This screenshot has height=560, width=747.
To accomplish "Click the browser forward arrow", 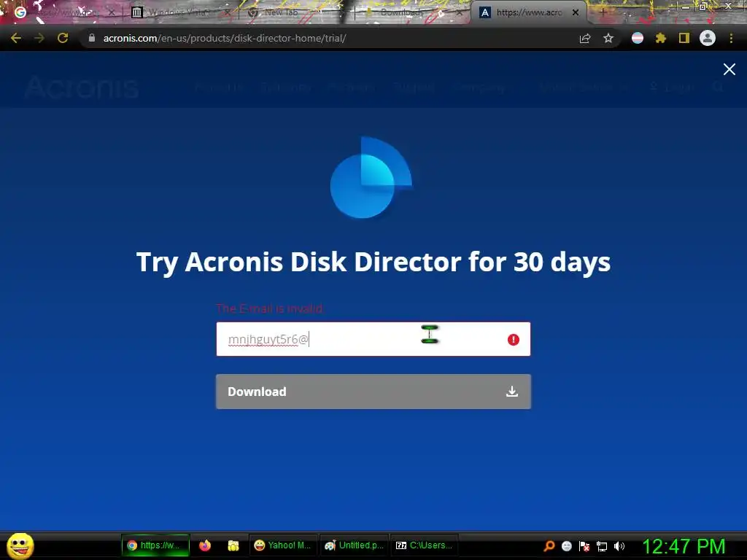I will tap(39, 38).
